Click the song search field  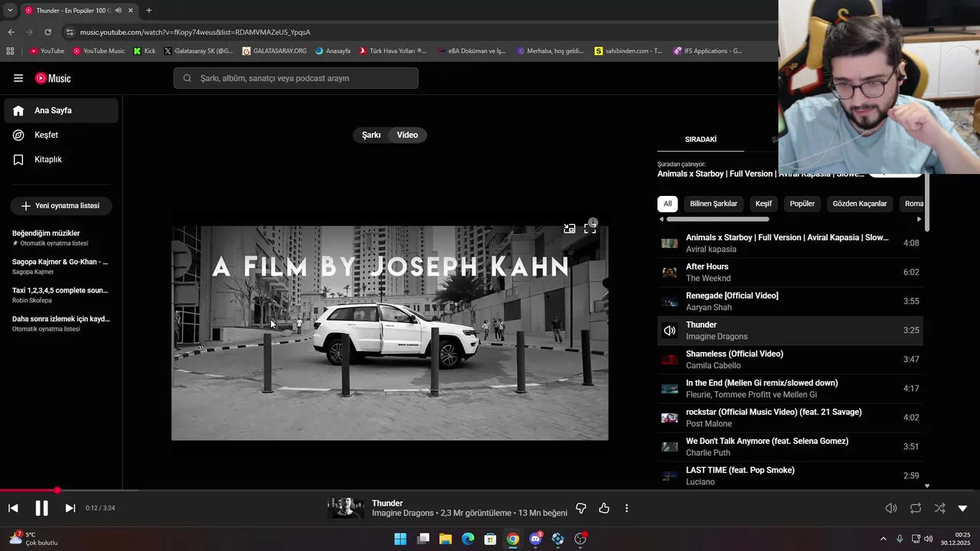[296, 78]
